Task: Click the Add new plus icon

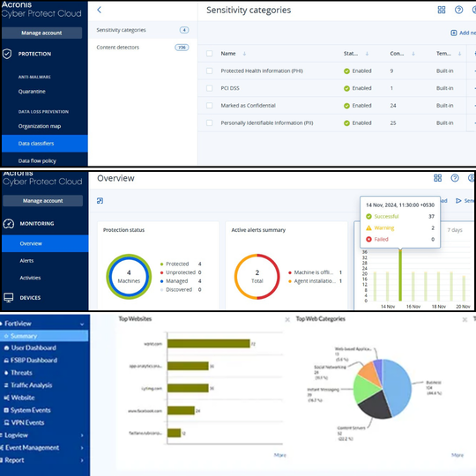Action: coord(454,33)
